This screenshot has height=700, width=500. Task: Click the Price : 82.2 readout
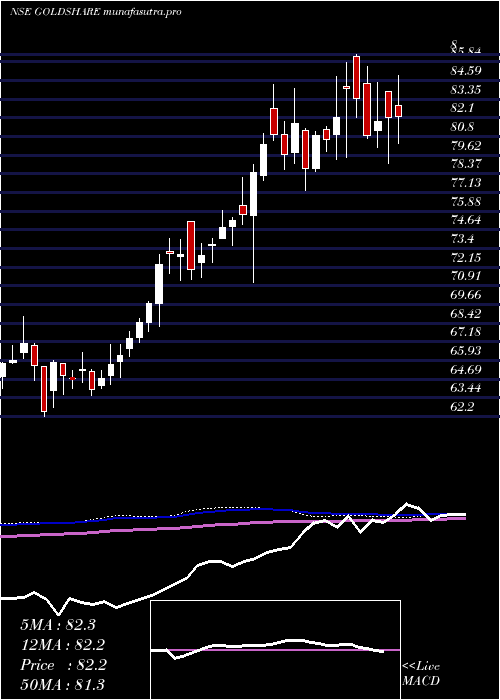coord(63,665)
